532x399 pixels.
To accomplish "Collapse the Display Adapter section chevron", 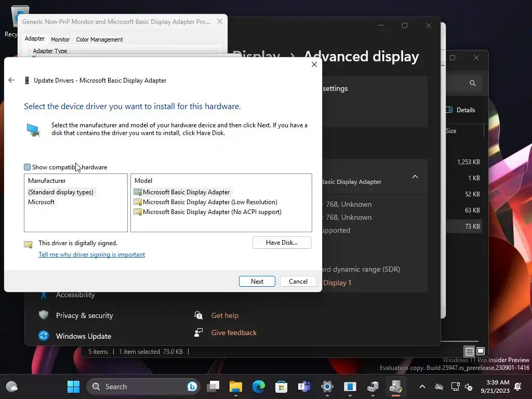I will coord(415,177).
